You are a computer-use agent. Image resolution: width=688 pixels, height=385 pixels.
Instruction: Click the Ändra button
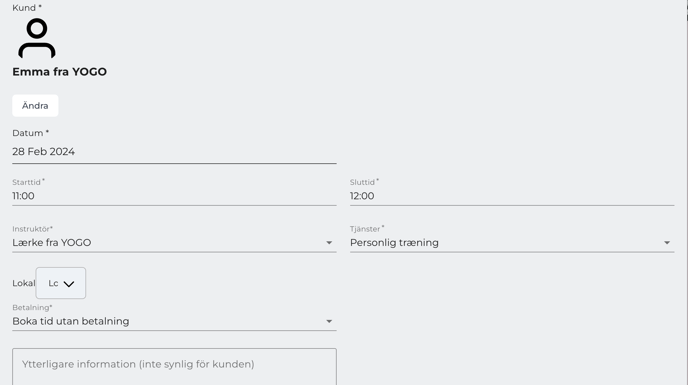click(x=35, y=106)
